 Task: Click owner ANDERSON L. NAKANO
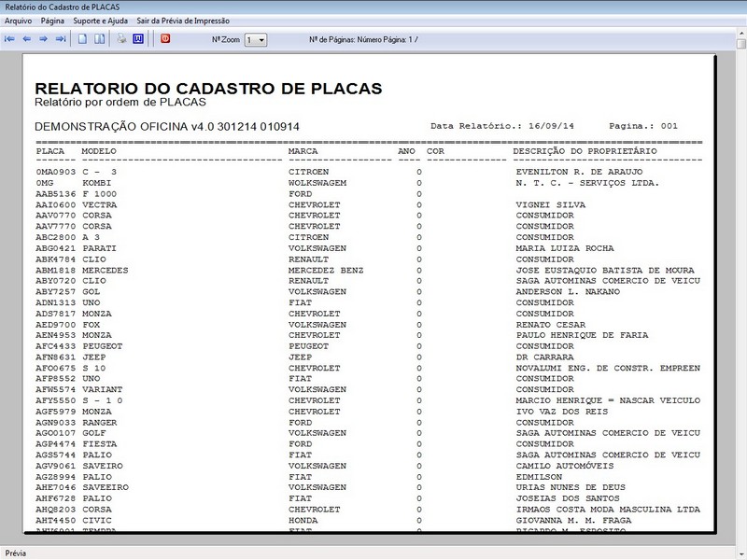pos(568,291)
